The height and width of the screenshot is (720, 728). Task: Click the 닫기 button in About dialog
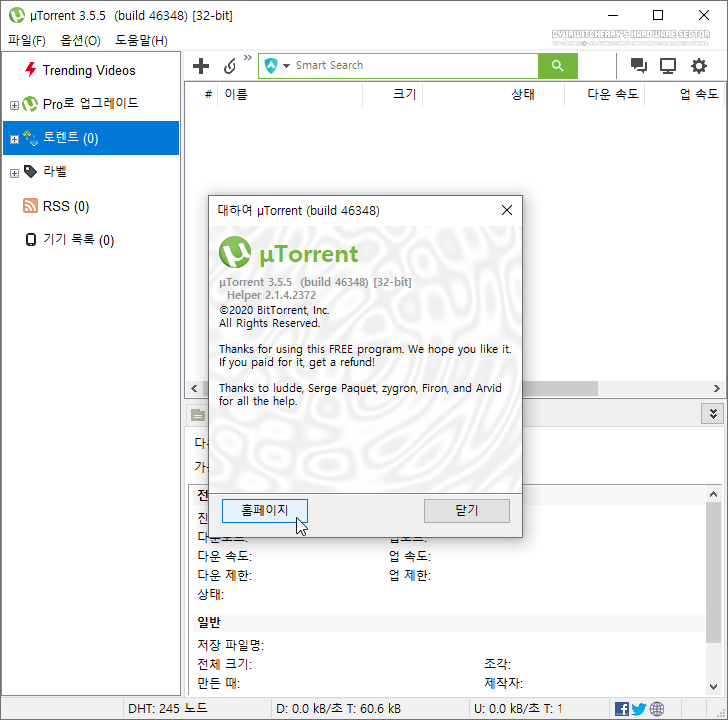pyautogui.click(x=467, y=511)
